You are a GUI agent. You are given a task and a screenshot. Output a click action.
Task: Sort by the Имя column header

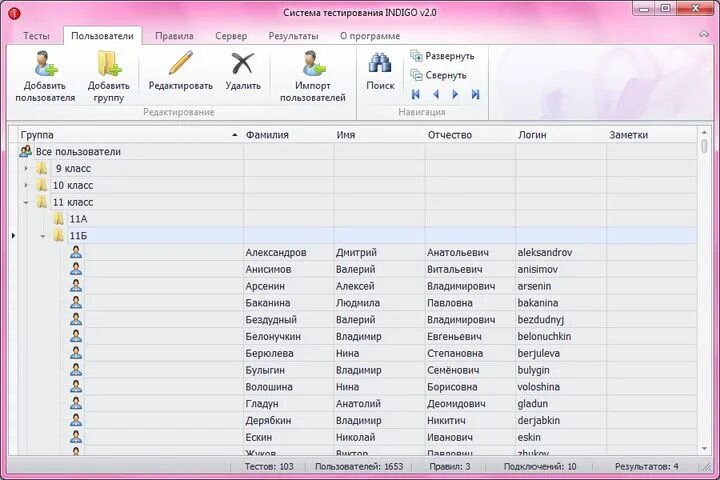click(x=379, y=135)
